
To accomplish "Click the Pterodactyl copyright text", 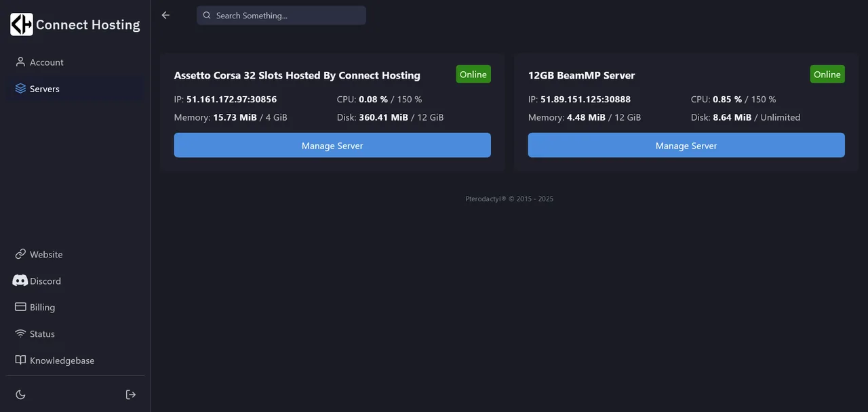I will pos(509,199).
